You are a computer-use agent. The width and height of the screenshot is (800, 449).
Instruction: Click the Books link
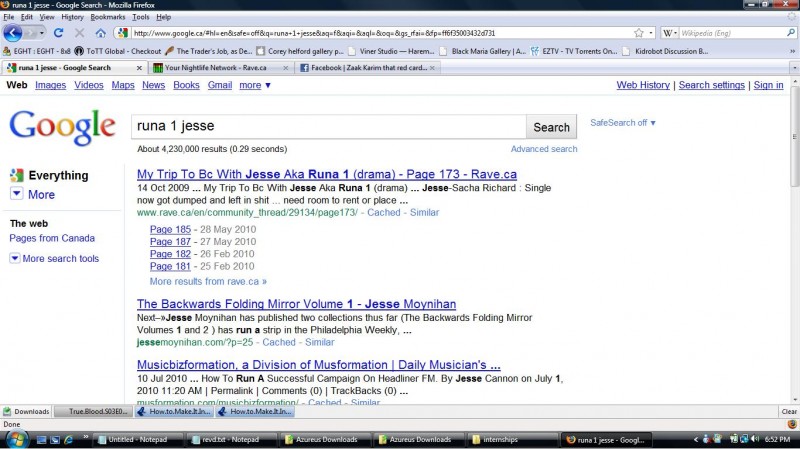coord(186,85)
